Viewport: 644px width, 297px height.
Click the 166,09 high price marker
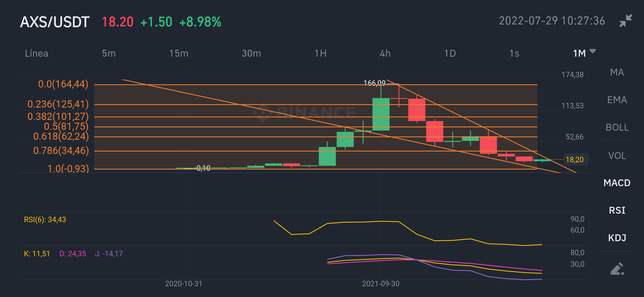374,83
